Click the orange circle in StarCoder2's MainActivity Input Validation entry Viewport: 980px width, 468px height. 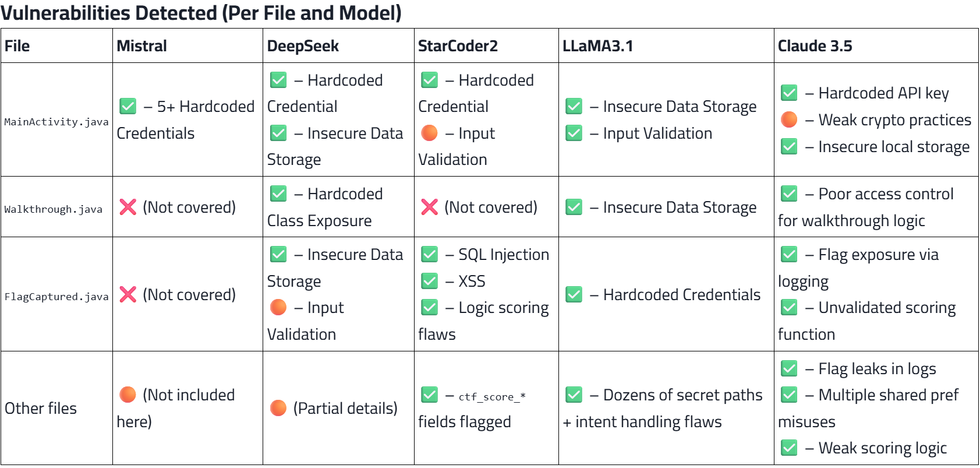pyautogui.click(x=429, y=133)
